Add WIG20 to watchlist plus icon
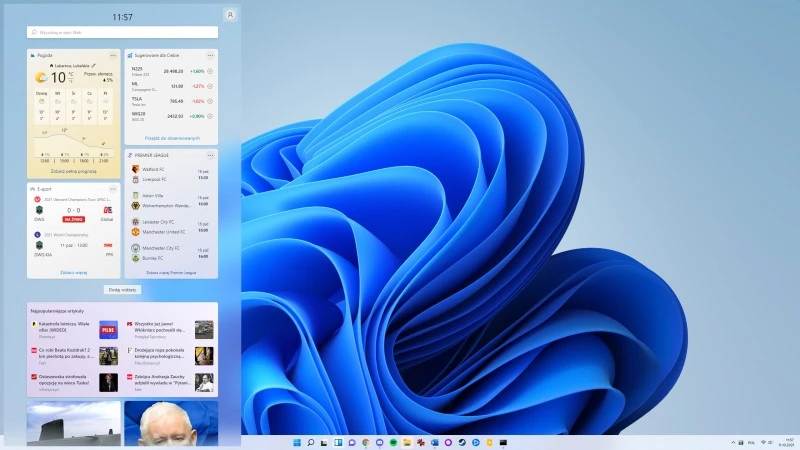 pyautogui.click(x=210, y=116)
